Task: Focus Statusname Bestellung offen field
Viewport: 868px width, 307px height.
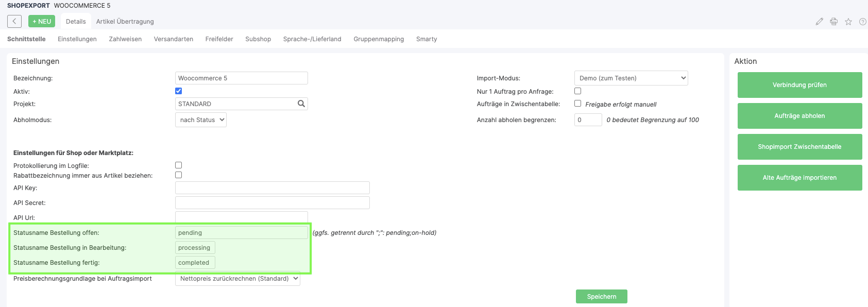Action: click(x=242, y=233)
